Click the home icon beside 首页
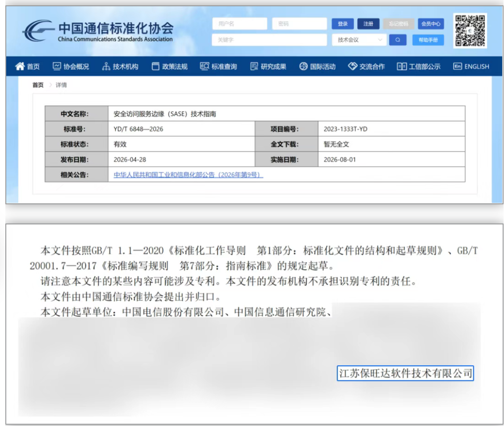This screenshot has height=426, width=504. [20, 66]
